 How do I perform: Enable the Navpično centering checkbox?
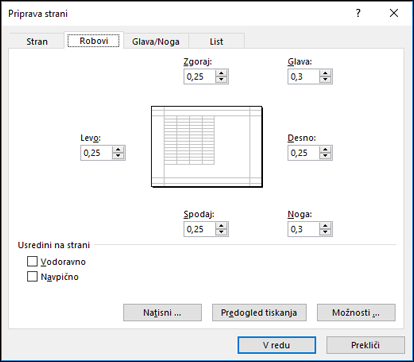(x=32, y=276)
